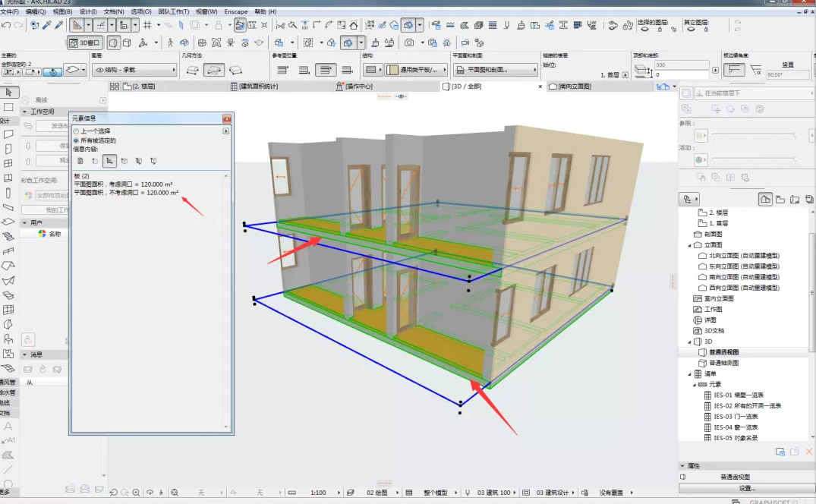Open the 团队工作(T) menu
This screenshot has width=816, height=504.
174,11
